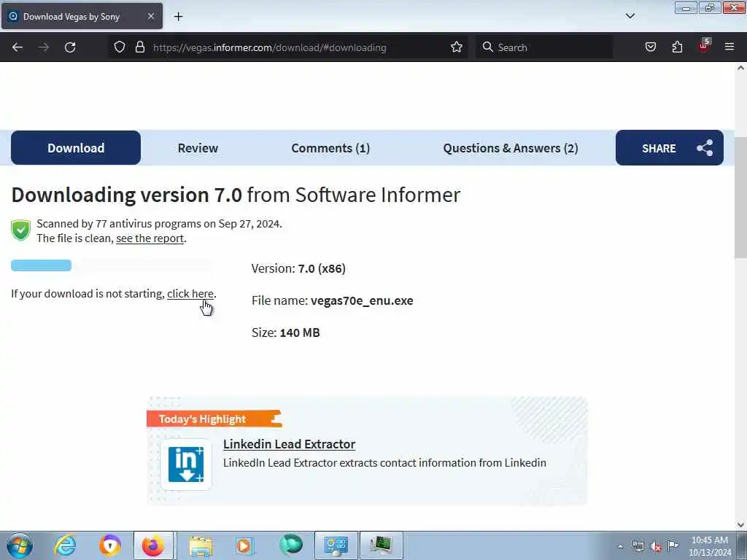This screenshot has width=747, height=560.
Task: Open the Review tab
Action: [198, 148]
